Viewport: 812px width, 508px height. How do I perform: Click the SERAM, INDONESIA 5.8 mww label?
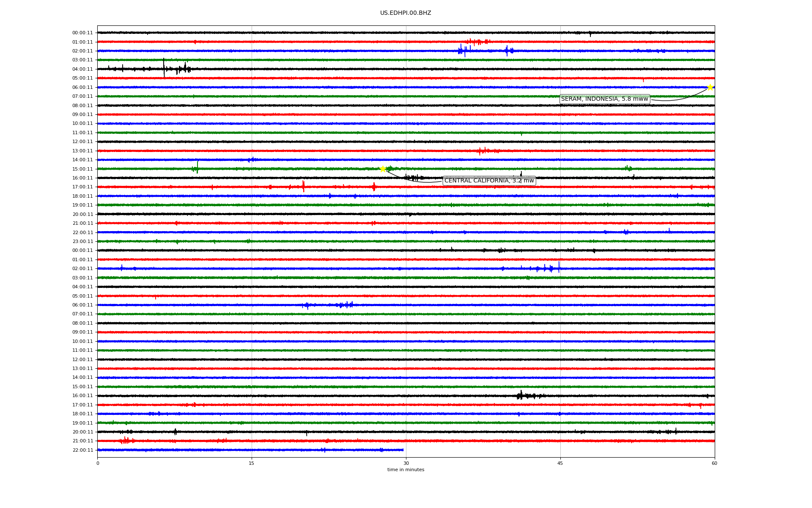604,99
